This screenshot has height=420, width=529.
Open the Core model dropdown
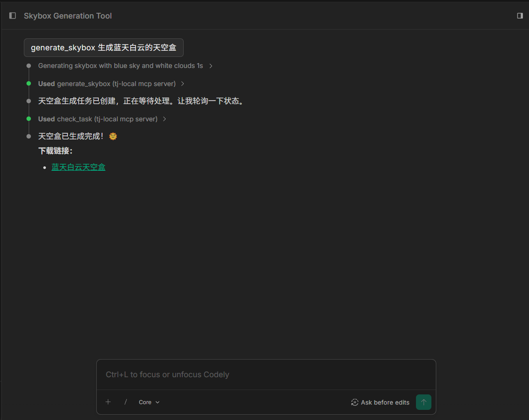point(149,402)
